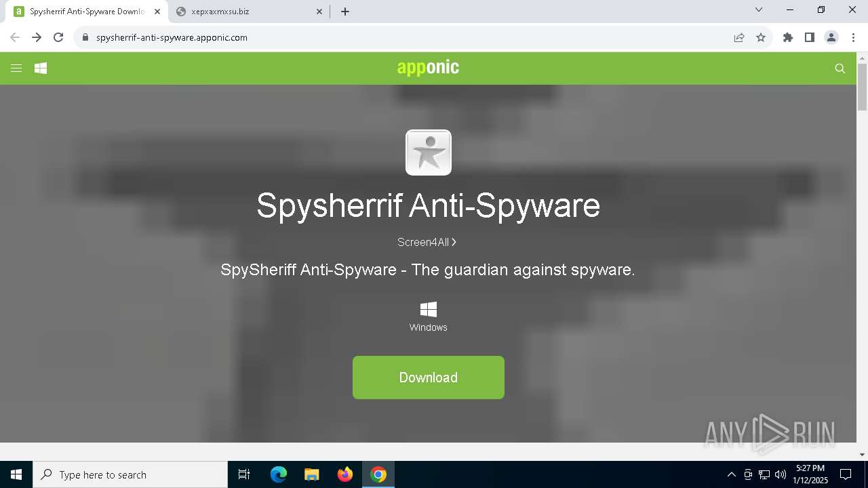Click scrollbar down arrow
This screenshot has height=488, width=868.
pos(863,455)
